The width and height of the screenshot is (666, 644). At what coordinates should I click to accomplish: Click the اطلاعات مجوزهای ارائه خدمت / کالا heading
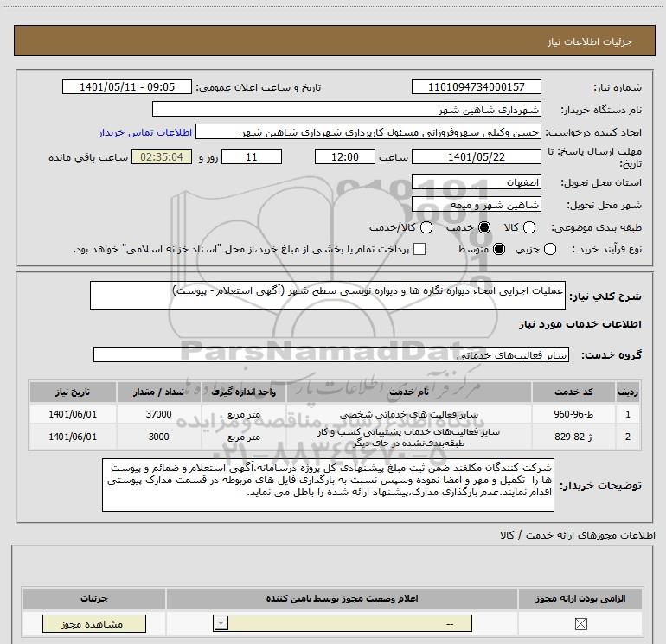click(577, 535)
